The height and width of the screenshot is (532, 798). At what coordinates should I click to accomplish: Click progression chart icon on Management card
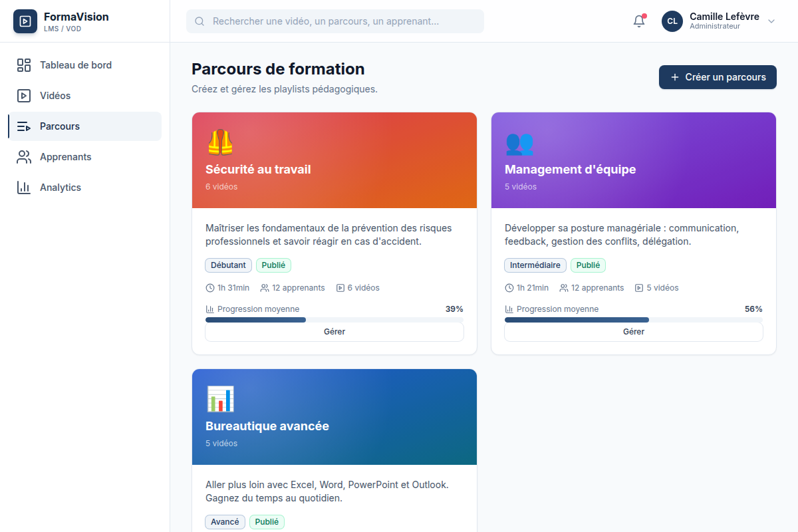(509, 309)
